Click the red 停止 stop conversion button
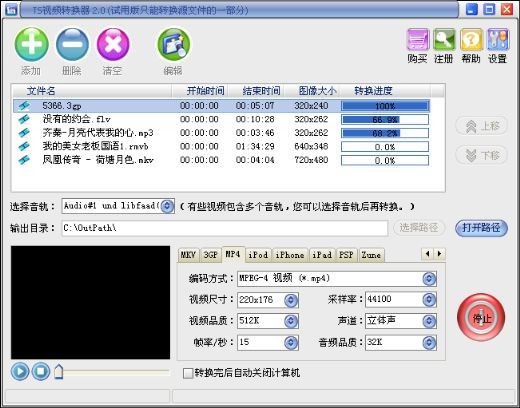Image resolution: width=520 pixels, height=408 pixels. coord(481,317)
